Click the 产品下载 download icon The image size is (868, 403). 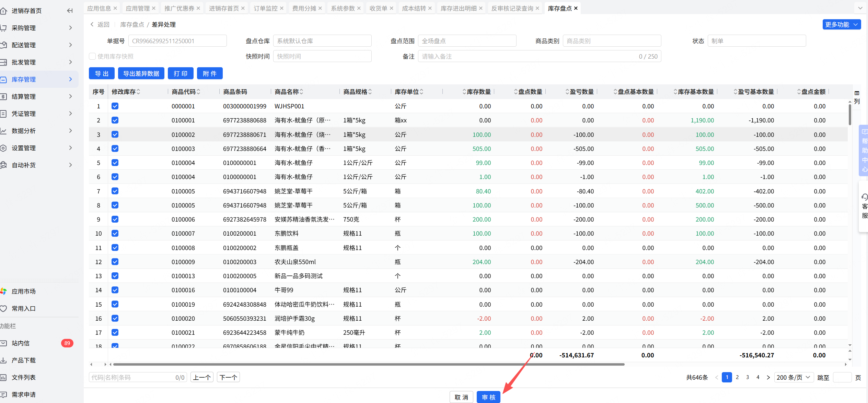click(x=4, y=360)
